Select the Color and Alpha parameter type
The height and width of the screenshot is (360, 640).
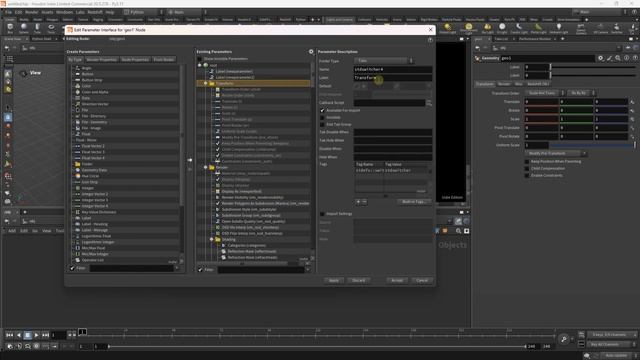(x=95, y=92)
